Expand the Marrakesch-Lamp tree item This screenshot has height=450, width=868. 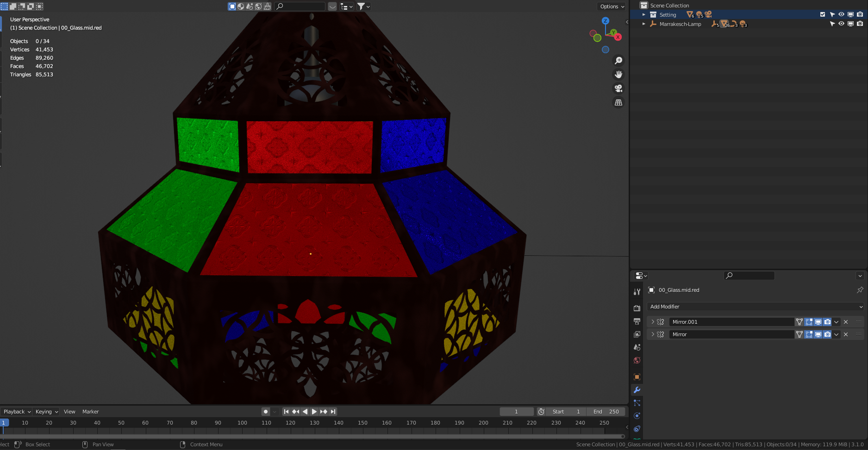[643, 24]
